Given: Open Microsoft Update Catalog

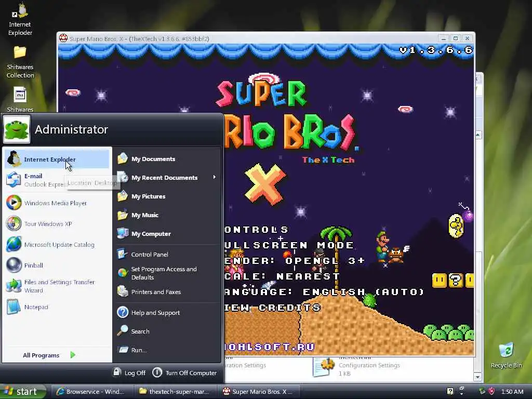Looking at the screenshot, I should tap(57, 245).
